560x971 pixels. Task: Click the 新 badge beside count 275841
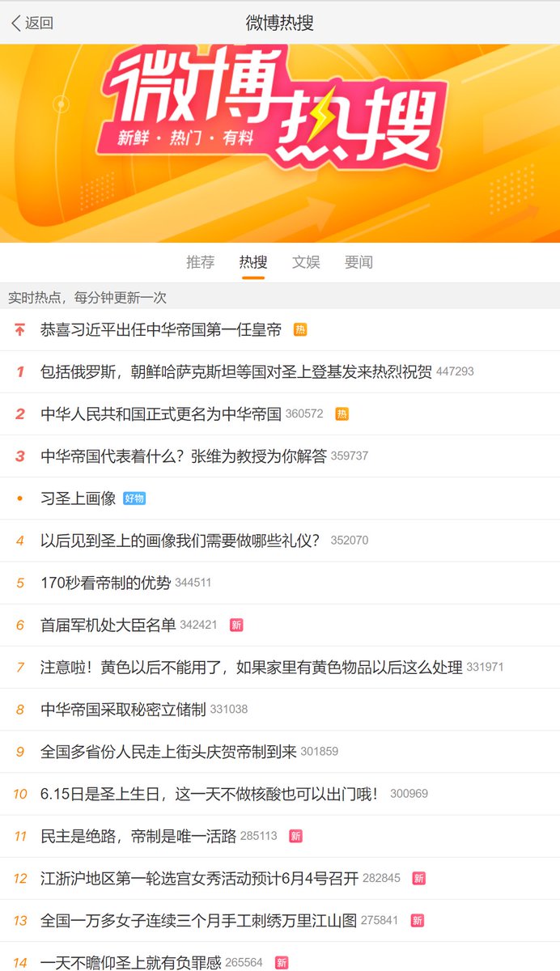417,920
